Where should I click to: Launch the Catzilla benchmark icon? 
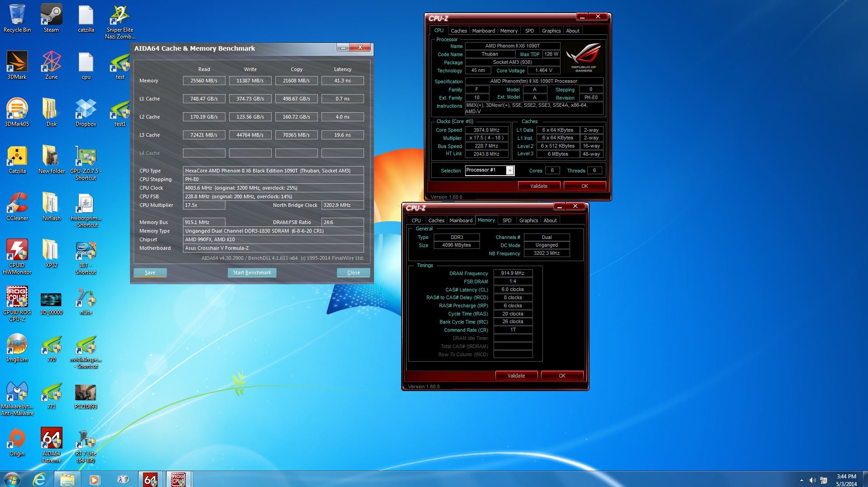(17, 159)
